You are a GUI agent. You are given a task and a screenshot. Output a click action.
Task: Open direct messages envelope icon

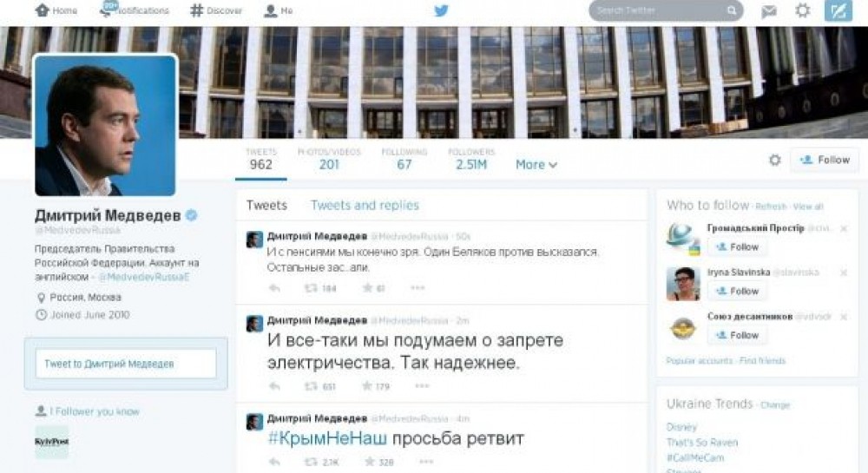(768, 10)
